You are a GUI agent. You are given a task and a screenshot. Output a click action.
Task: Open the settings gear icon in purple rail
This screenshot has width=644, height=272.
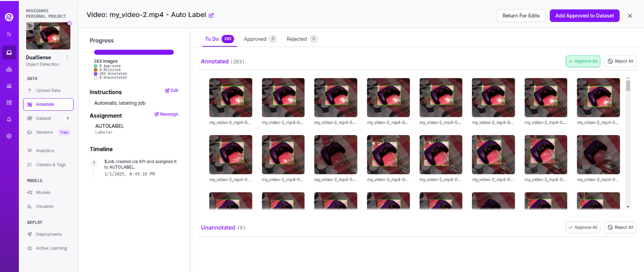9,136
